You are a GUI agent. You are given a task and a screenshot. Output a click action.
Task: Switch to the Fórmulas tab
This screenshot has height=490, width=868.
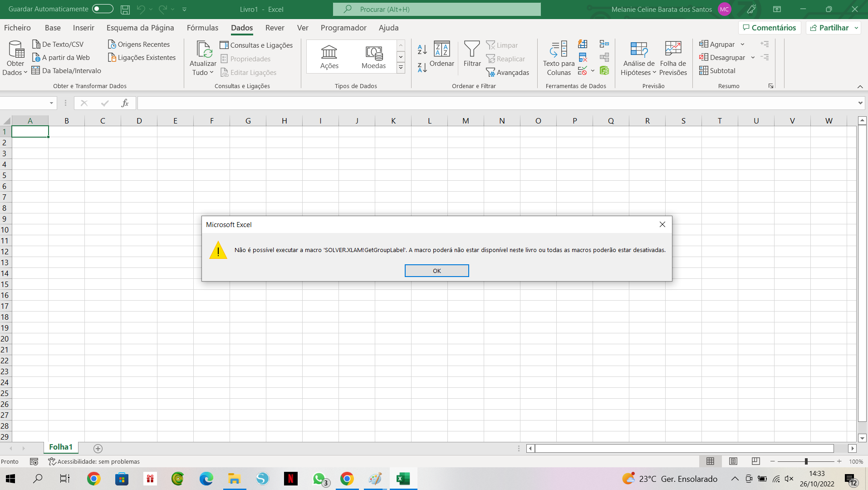click(x=202, y=28)
